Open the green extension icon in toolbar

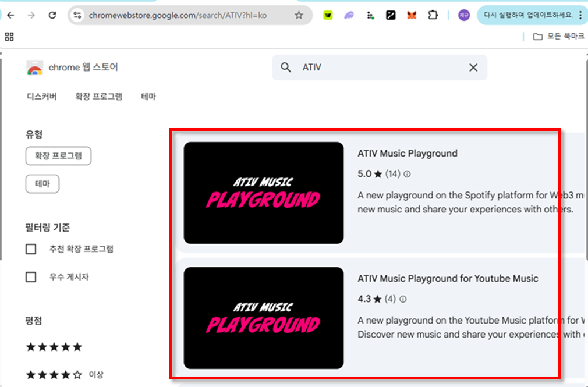(x=328, y=15)
